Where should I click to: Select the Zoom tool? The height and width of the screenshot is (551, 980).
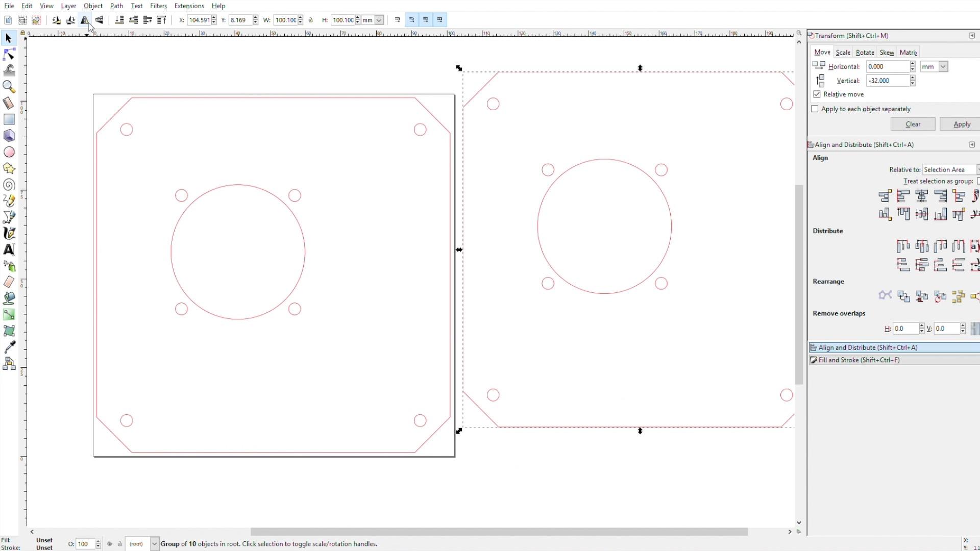pos(9,87)
